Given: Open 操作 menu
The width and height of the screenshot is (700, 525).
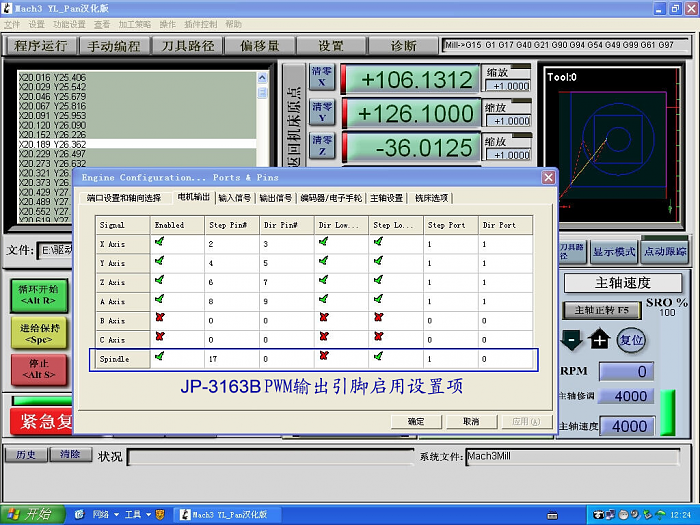Looking at the screenshot, I should 167,24.
